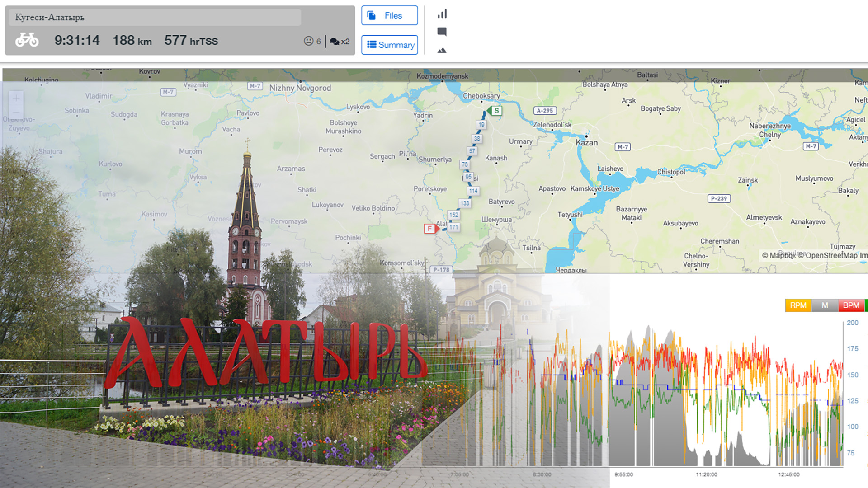This screenshot has height=488, width=868.
Task: Toggle the BPM heart rate series
Action: [x=851, y=305]
